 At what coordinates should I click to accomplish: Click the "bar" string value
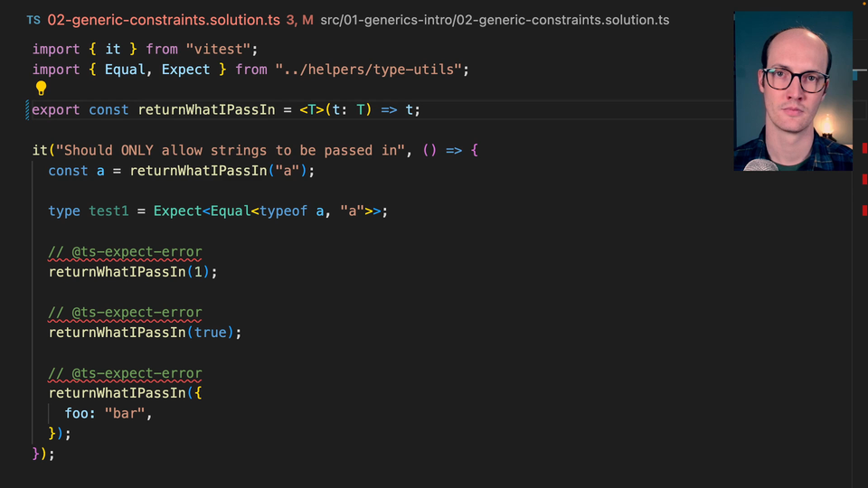click(125, 414)
